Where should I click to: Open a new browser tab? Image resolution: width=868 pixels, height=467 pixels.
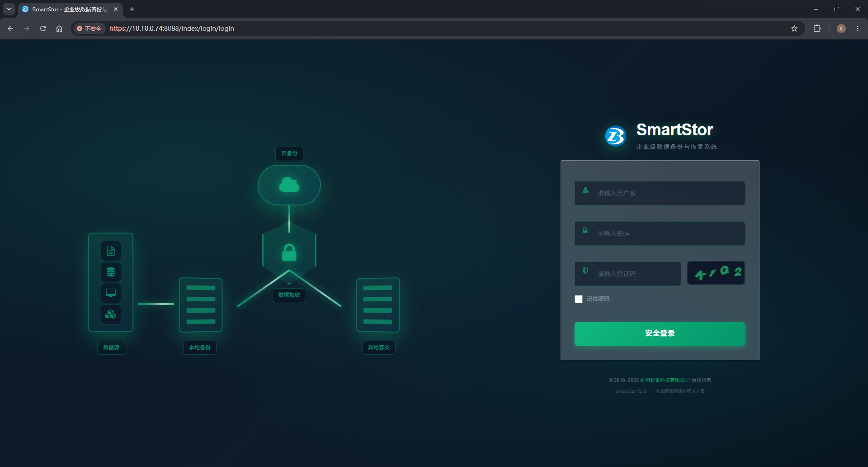pos(132,9)
